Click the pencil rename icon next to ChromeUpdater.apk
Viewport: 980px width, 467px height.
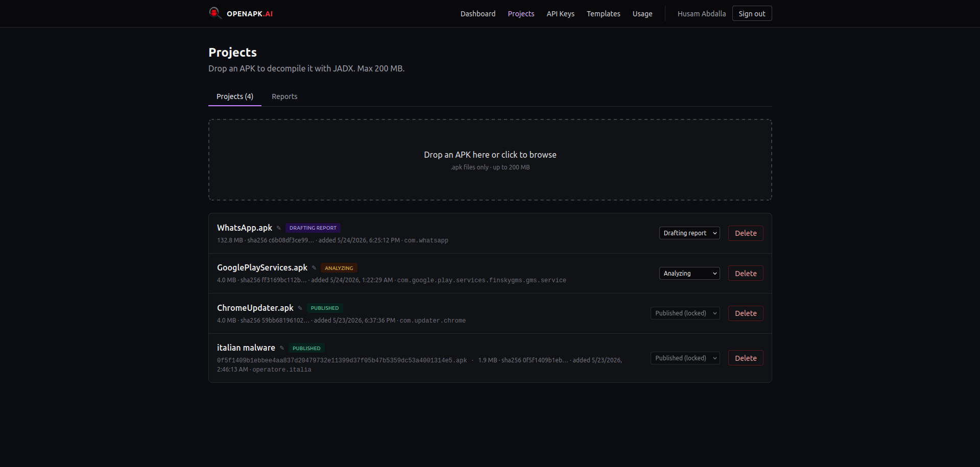coord(300,308)
